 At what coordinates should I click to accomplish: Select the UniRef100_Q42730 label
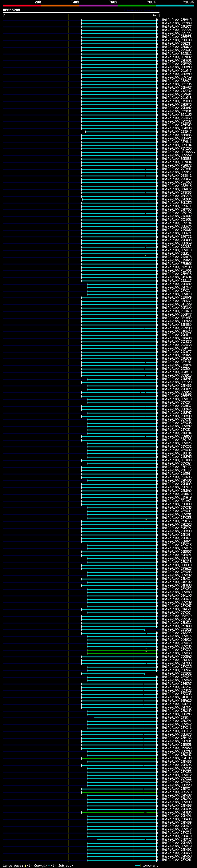click(x=177, y=91)
